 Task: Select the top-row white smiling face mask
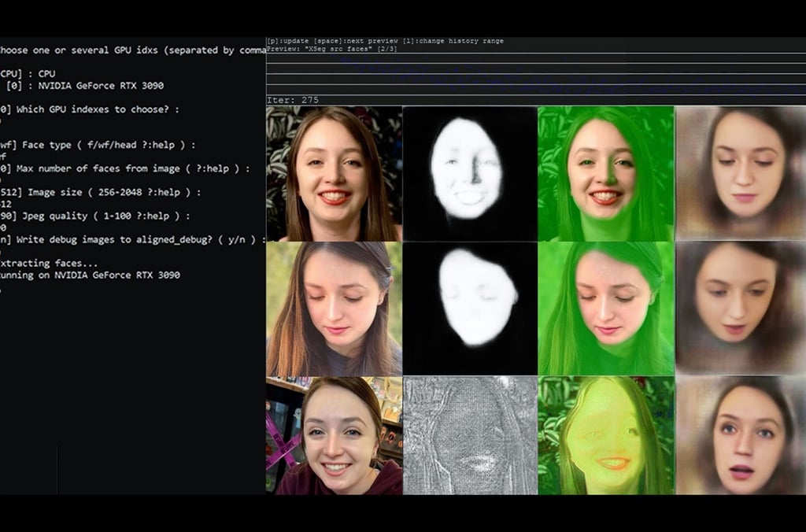(470, 174)
